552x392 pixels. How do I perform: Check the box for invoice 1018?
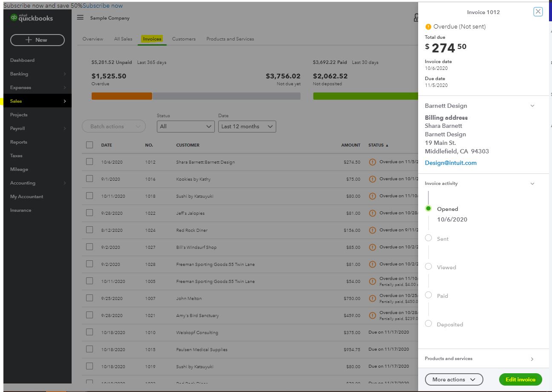(x=89, y=196)
